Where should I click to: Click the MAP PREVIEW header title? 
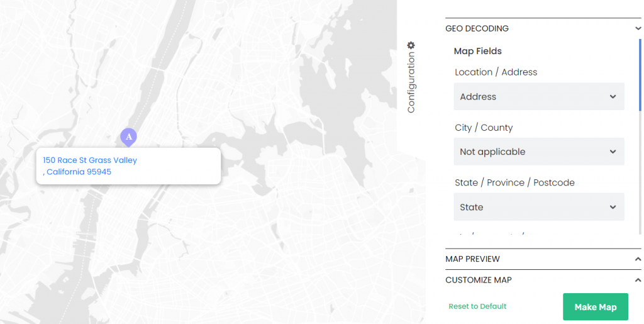tap(472, 259)
